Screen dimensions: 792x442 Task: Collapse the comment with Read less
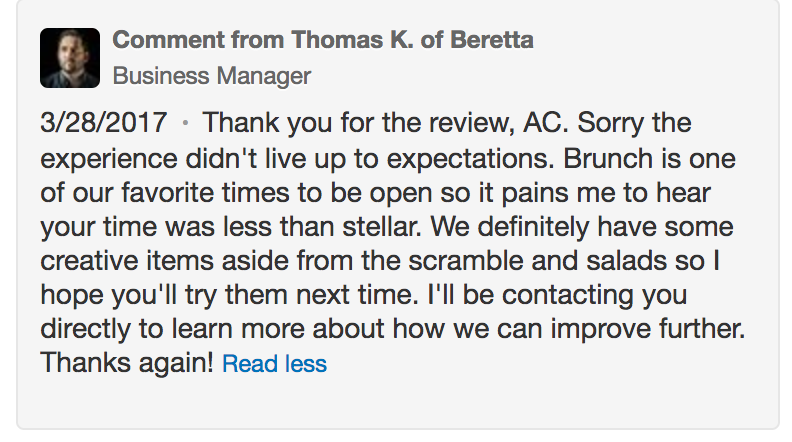274,364
